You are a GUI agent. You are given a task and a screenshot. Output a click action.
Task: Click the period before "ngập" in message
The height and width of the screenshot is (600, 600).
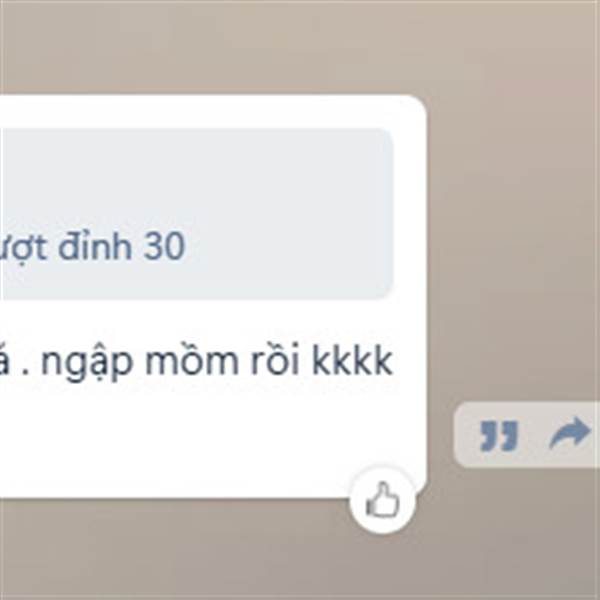(x=26, y=372)
